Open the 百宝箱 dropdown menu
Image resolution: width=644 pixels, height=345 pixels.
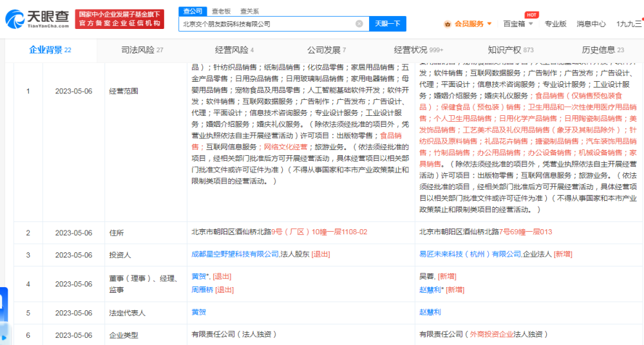[518, 24]
